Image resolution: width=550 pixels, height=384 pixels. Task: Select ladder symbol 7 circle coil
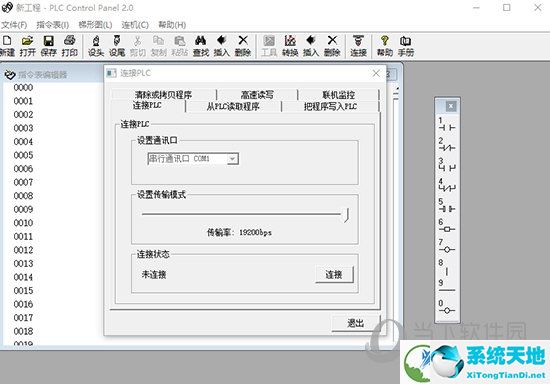(447, 247)
